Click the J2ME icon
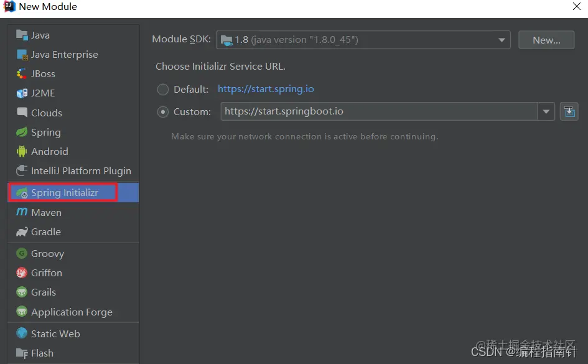This screenshot has height=364, width=588. coord(22,93)
